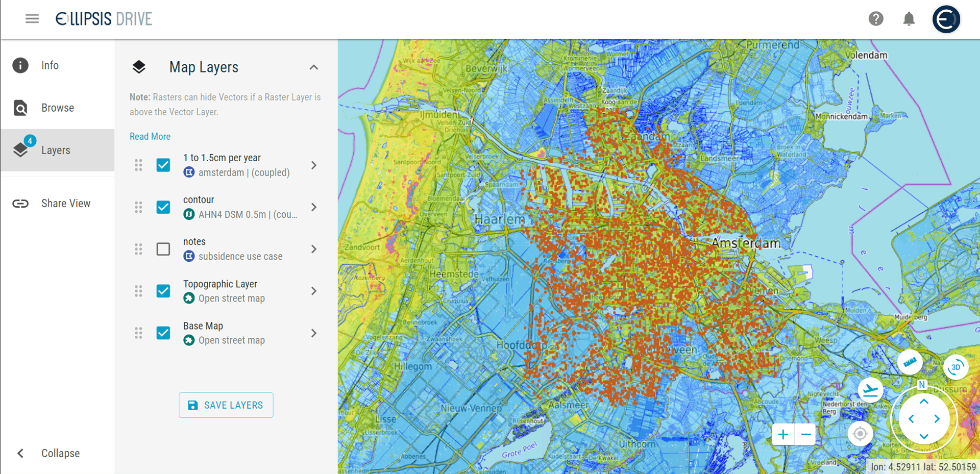Select the Layers sidebar tab
The height and width of the screenshot is (474, 980).
[x=57, y=150]
